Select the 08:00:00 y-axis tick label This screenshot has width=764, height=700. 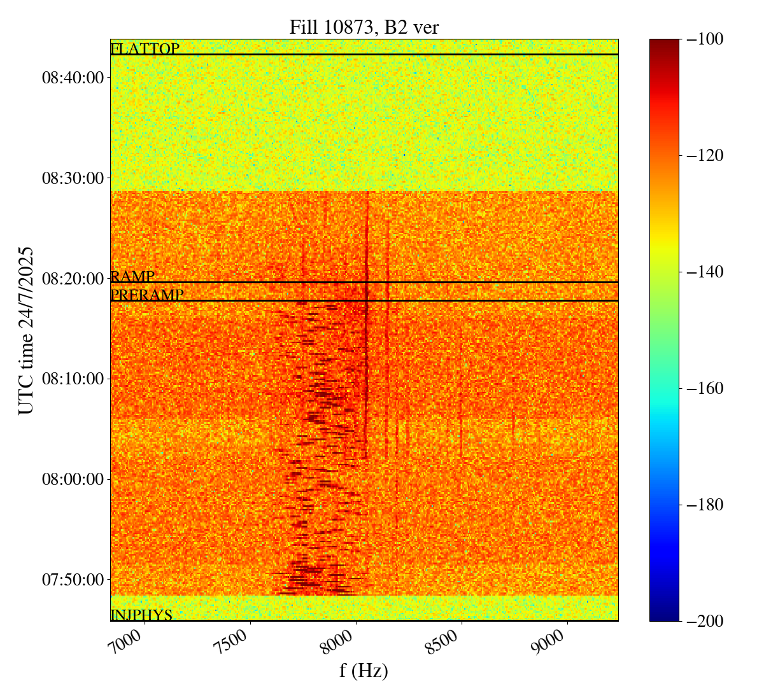click(x=73, y=479)
